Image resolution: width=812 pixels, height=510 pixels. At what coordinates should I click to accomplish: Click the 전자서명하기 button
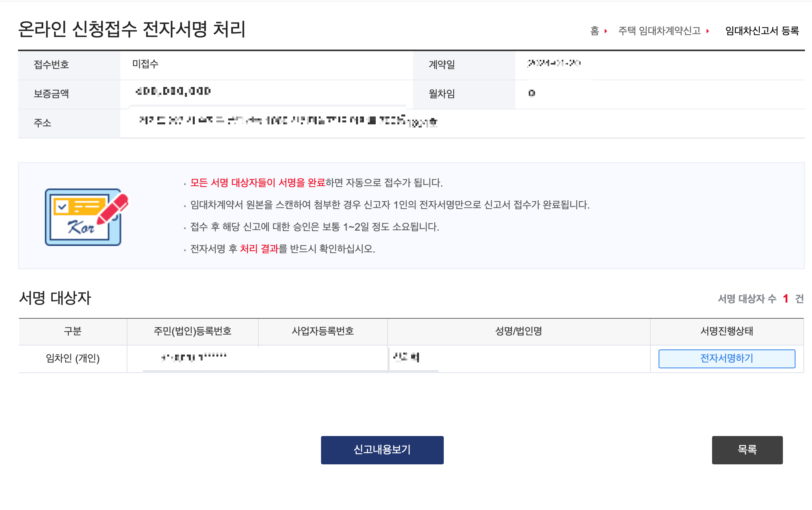tap(727, 358)
